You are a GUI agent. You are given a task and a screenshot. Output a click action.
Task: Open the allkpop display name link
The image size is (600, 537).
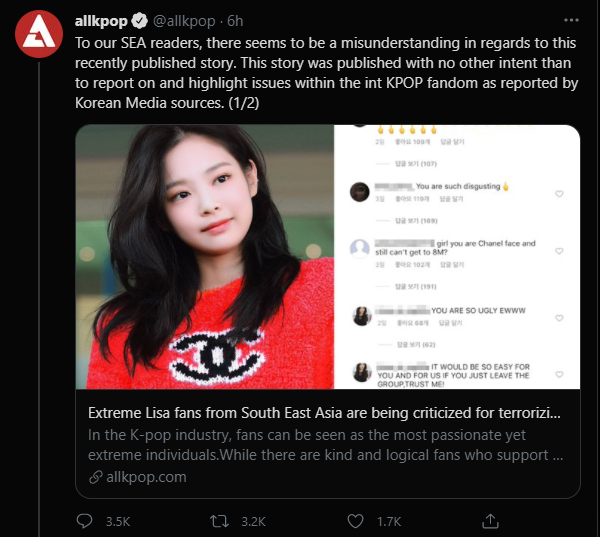click(x=99, y=20)
